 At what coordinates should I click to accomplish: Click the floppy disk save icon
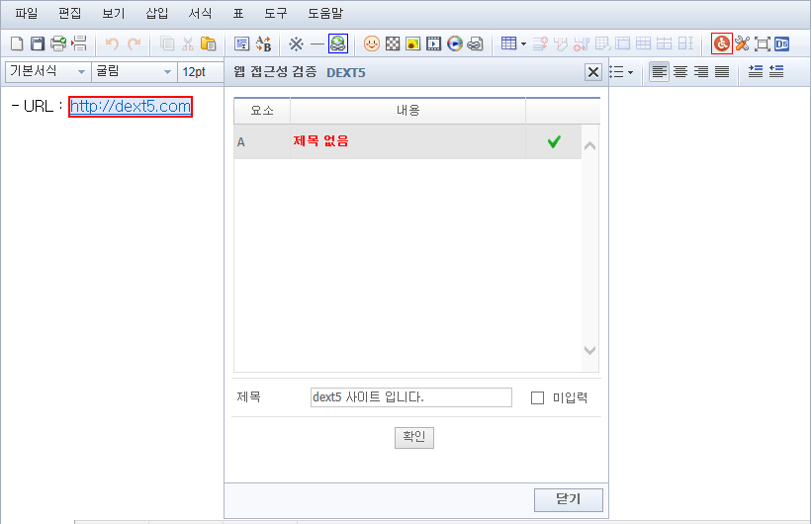click(x=38, y=44)
